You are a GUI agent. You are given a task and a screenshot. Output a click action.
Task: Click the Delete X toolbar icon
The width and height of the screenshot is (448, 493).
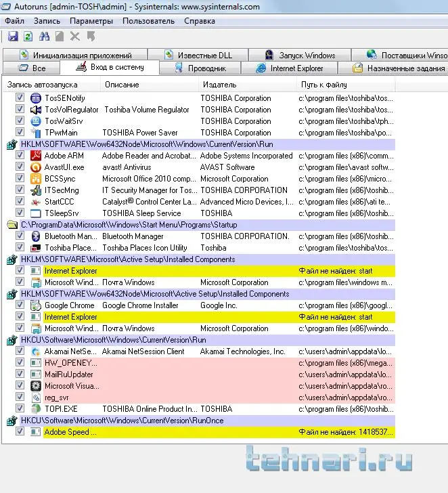pyautogui.click(x=74, y=37)
